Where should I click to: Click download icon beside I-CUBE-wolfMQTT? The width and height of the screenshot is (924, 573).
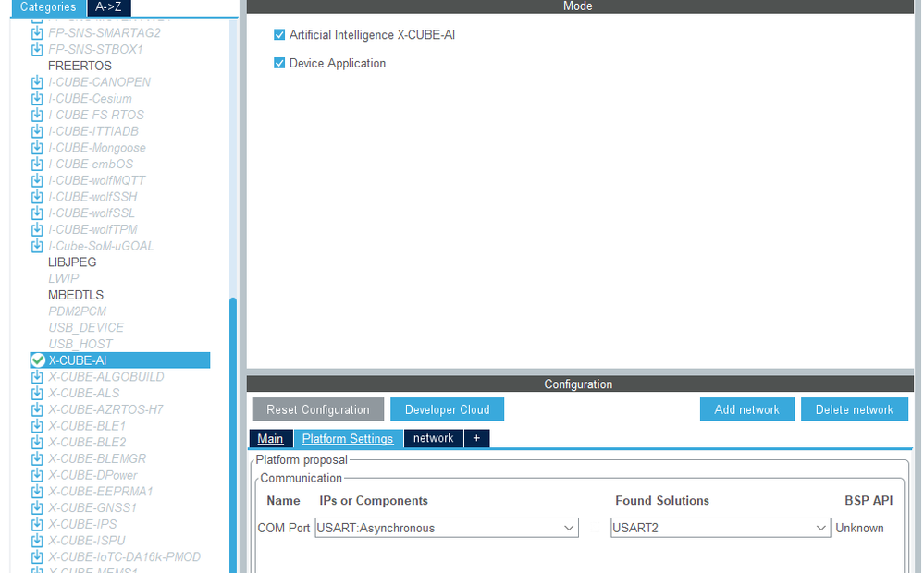(x=37, y=180)
